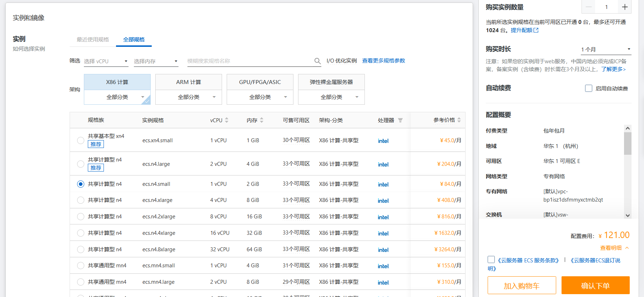
Task: Sort table by vCPU column arrows
Action: point(227,120)
